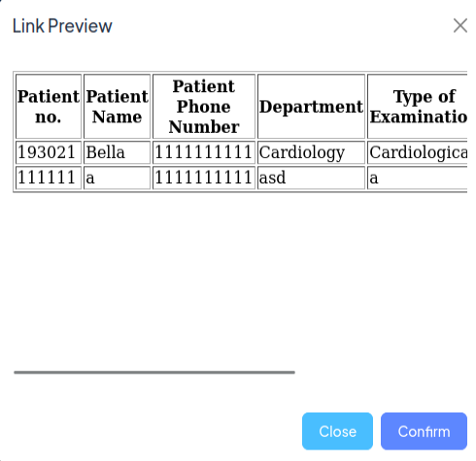Click Bella's phone number cell

pos(204,152)
